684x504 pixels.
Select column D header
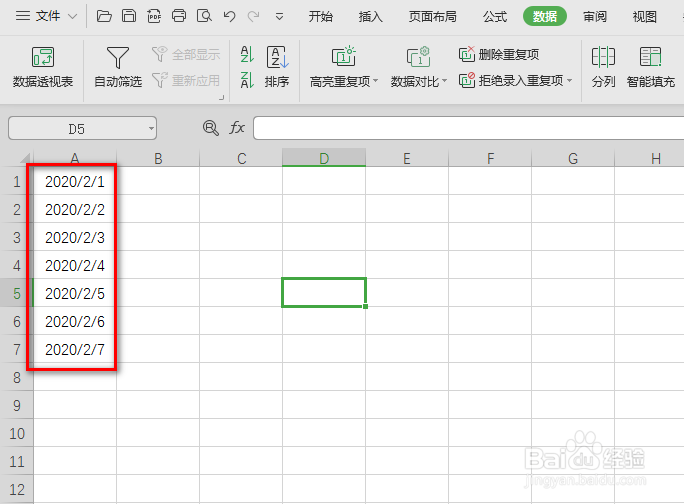[x=324, y=158]
